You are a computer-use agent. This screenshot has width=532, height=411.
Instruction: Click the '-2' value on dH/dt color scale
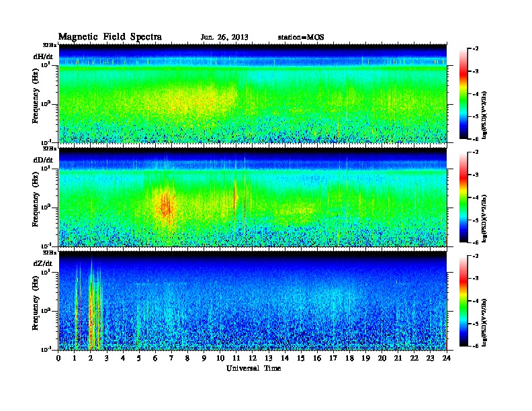[x=476, y=49]
